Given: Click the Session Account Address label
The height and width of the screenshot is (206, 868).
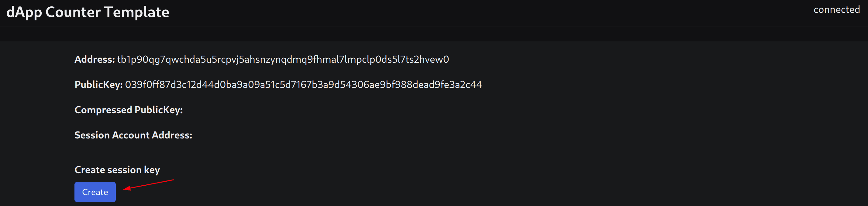Looking at the screenshot, I should (x=133, y=135).
